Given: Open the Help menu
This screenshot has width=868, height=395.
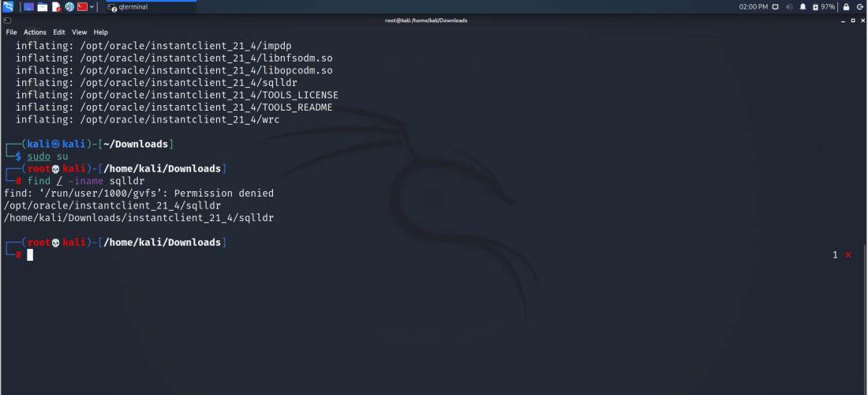Looking at the screenshot, I should coord(101,32).
